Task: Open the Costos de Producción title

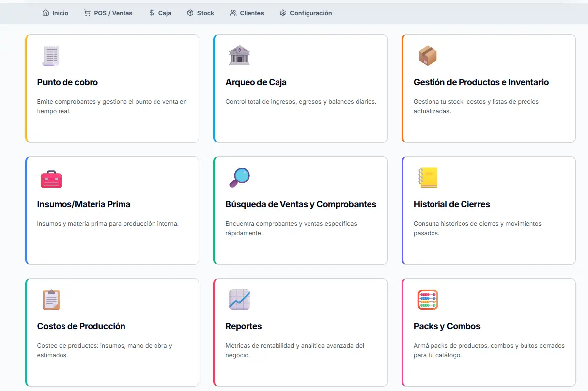Action: 81,326
